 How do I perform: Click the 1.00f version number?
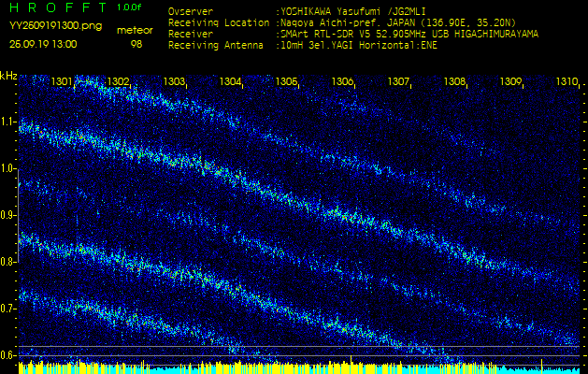(x=130, y=7)
